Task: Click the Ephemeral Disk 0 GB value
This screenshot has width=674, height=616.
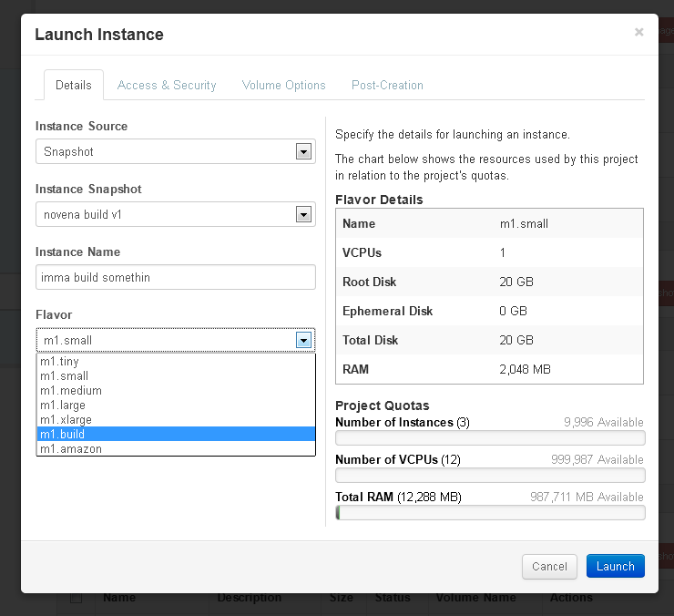Action: click(x=513, y=311)
